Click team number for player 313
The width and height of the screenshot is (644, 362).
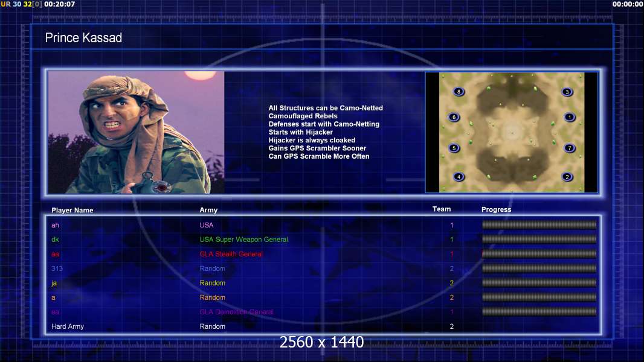(x=451, y=268)
